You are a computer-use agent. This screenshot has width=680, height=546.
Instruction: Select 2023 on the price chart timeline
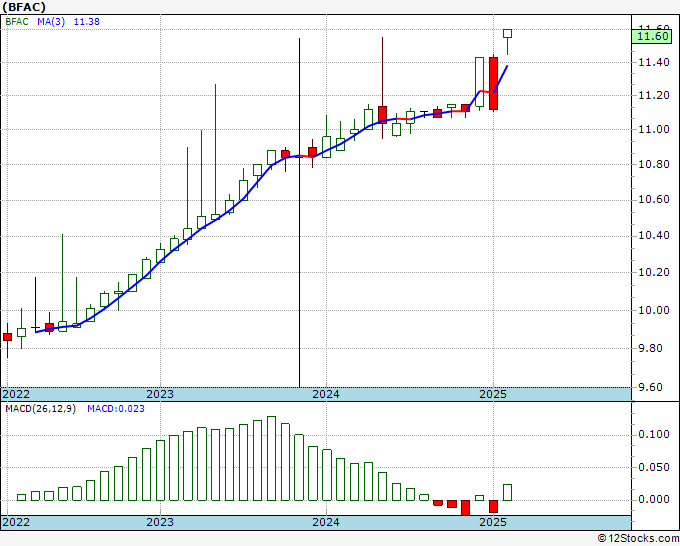tap(160, 394)
